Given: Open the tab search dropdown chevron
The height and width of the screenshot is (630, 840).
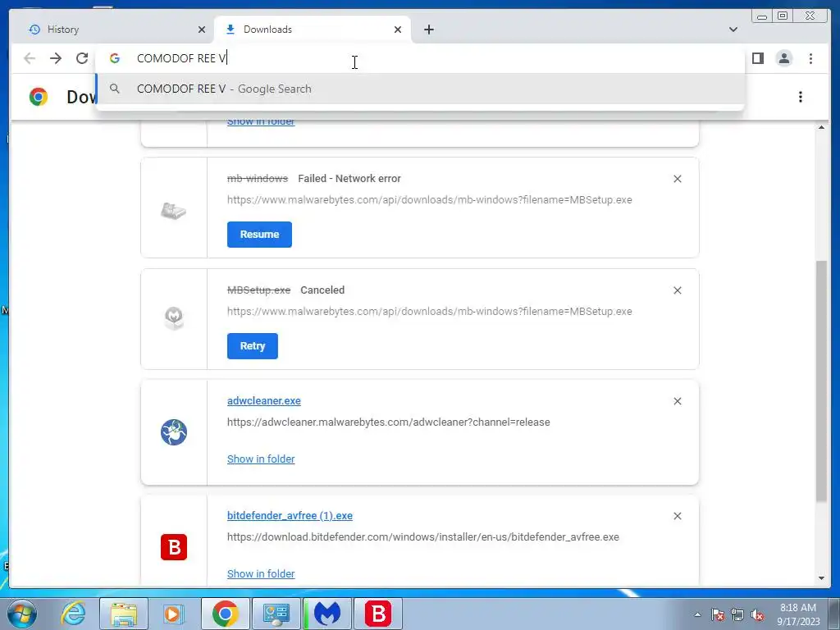Looking at the screenshot, I should (x=733, y=30).
